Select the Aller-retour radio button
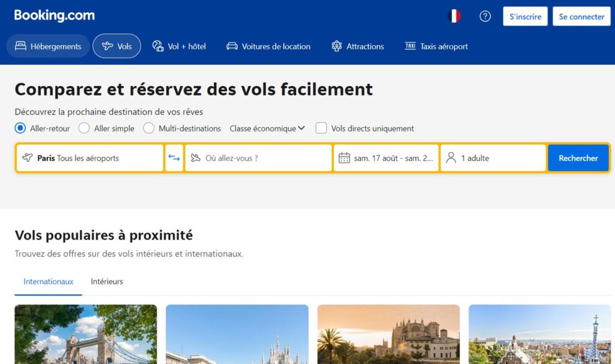 click(20, 128)
